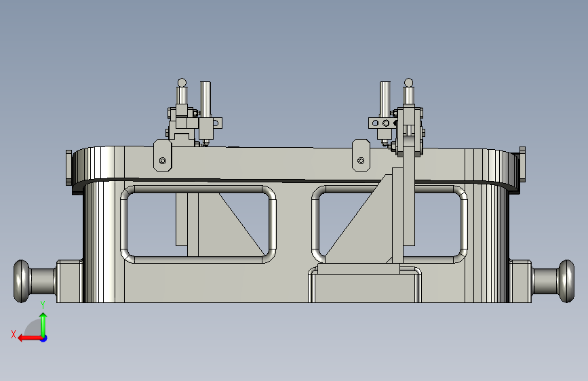
Task: Select the left round knob handle of the model
Action: click(x=22, y=281)
